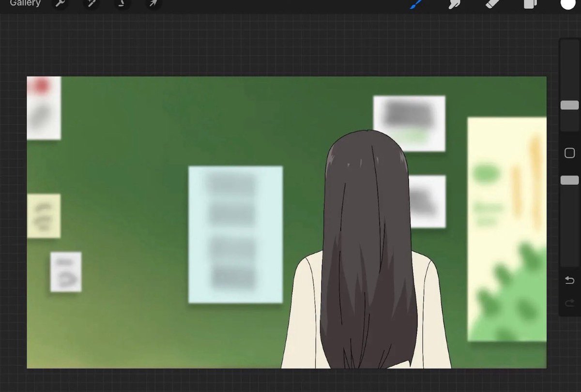Undo the last action with sidebar arrow
The height and width of the screenshot is (392, 581).
(x=570, y=280)
